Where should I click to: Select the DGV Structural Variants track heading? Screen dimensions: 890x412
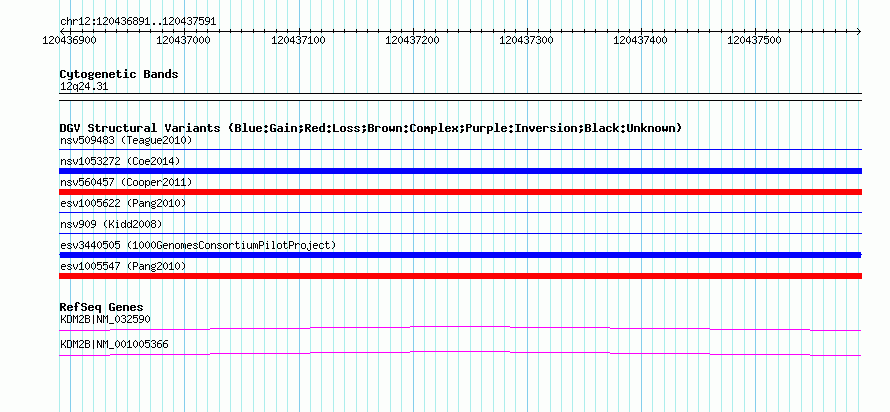click(371, 128)
